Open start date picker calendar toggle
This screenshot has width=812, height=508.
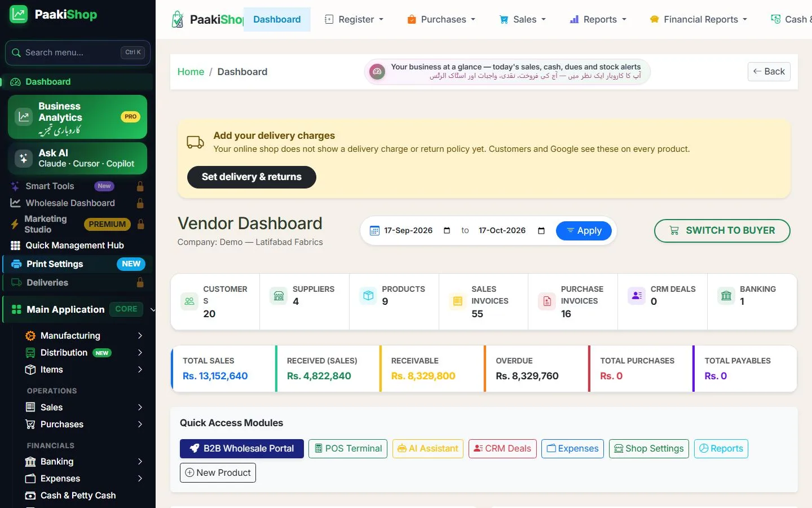tap(447, 231)
